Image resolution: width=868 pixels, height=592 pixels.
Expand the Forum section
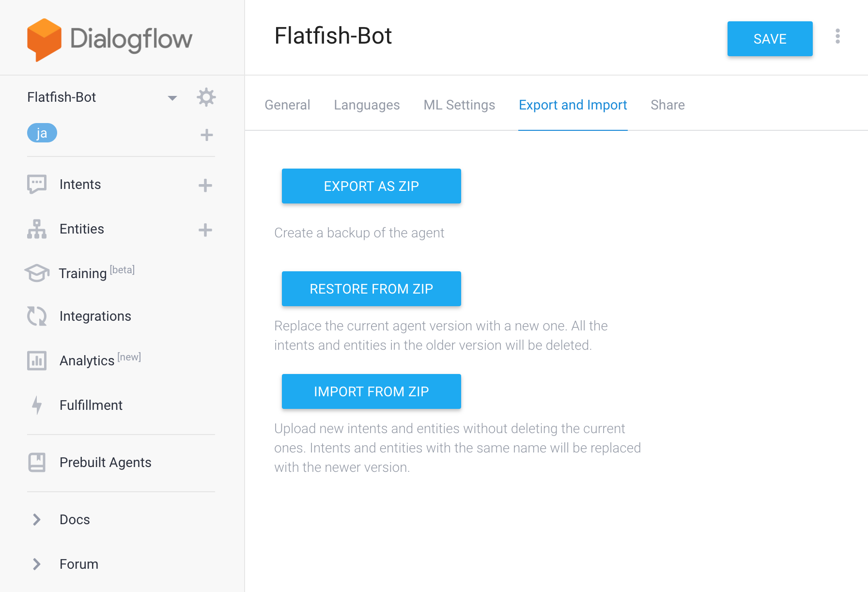point(36,564)
